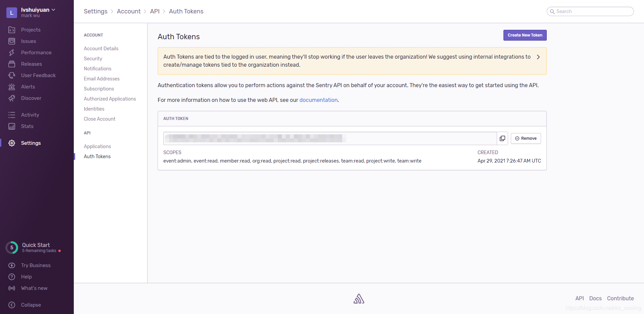The height and width of the screenshot is (314, 644).
Task: Open the documentation link
Action: (x=318, y=100)
